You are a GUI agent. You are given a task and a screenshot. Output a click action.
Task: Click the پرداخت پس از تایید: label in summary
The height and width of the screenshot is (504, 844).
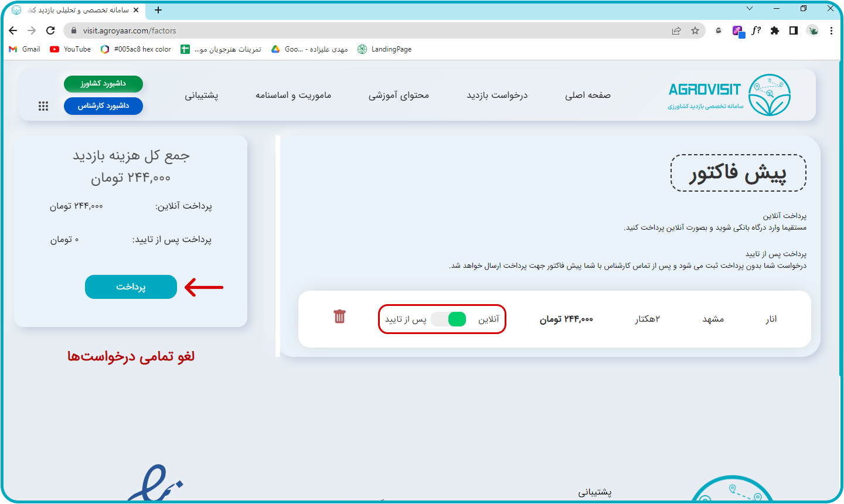[172, 239]
